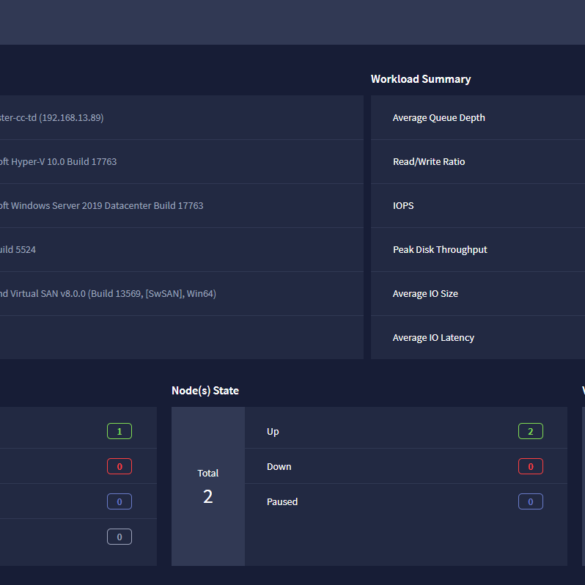Screen dimensions: 585x585
Task: Select the Read/Write Ratio row
Action: click(478, 162)
